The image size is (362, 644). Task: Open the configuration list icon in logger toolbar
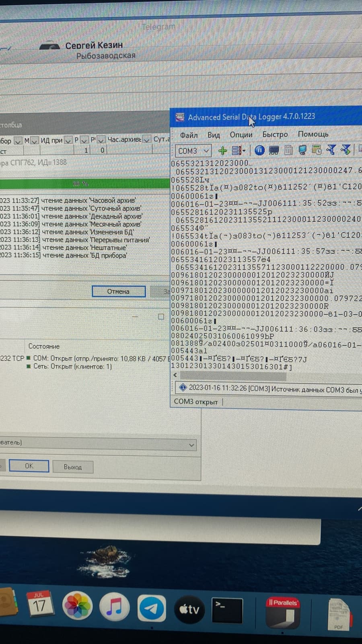tap(238, 151)
